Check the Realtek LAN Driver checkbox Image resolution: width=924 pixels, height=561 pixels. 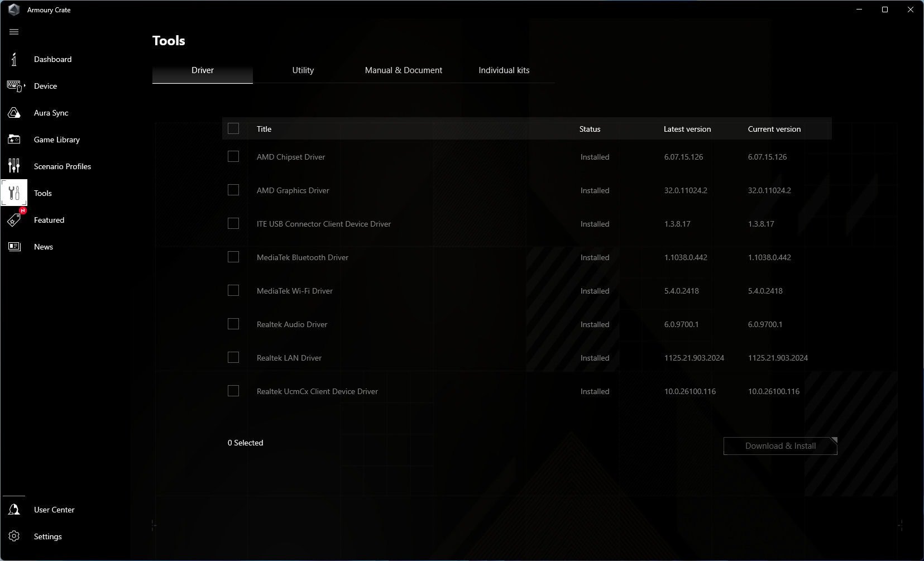click(233, 357)
